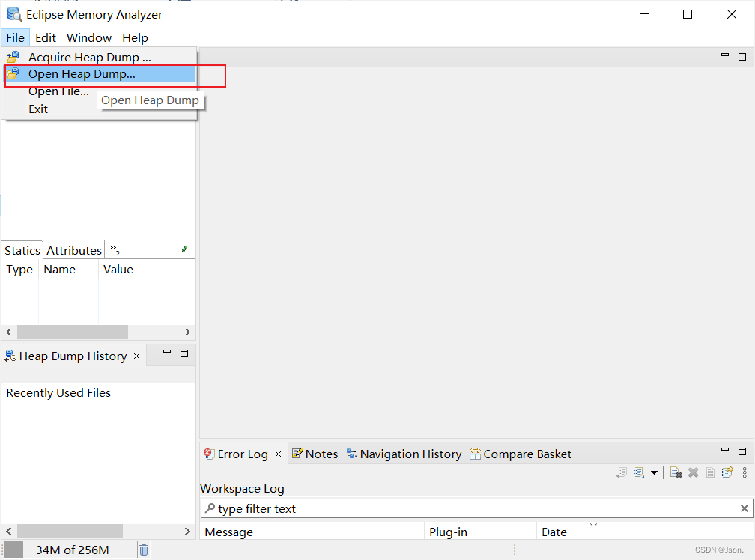This screenshot has width=755, height=560.
Task: Click left arrow of inspector scrollbar
Action: 9,332
